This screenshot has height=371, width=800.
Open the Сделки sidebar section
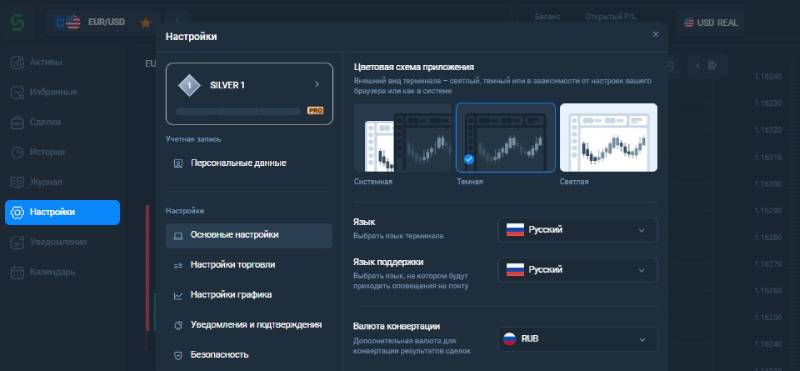(x=62, y=122)
